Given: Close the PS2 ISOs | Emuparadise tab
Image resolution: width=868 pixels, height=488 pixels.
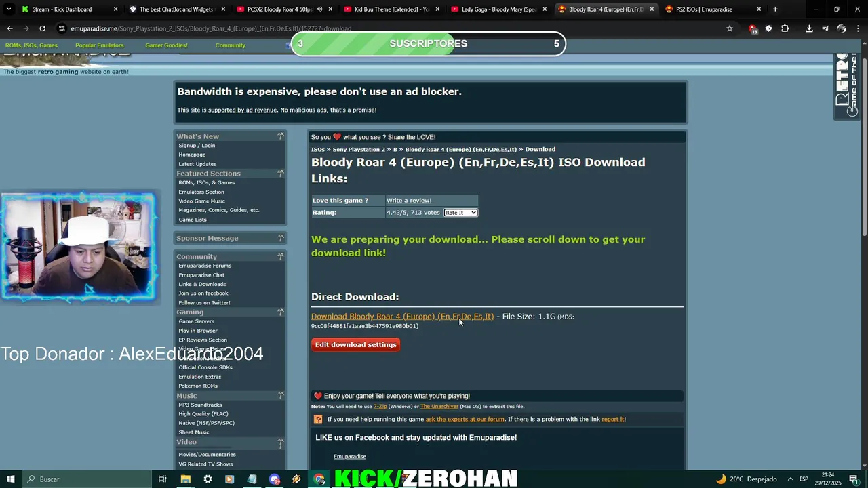Looking at the screenshot, I should pos(759,9).
